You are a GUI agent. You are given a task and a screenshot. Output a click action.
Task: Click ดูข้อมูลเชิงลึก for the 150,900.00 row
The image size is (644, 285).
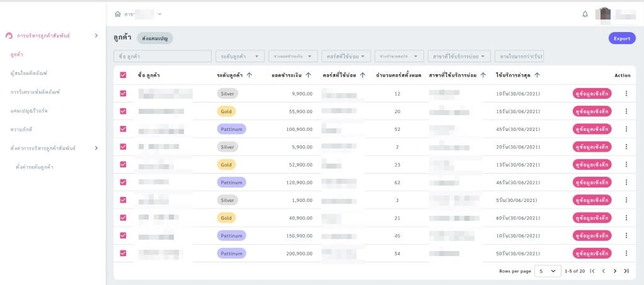click(592, 235)
